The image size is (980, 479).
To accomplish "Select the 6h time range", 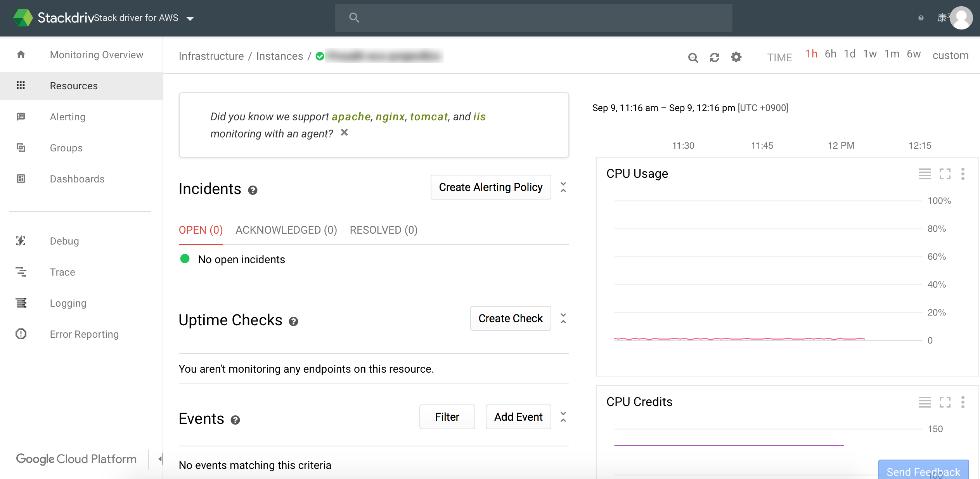I will (830, 54).
